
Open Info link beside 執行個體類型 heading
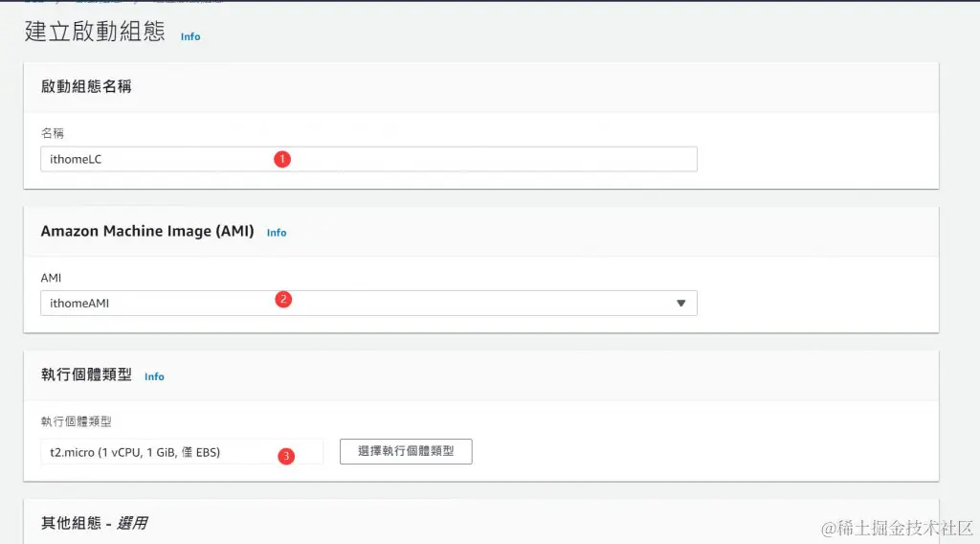pos(154,376)
